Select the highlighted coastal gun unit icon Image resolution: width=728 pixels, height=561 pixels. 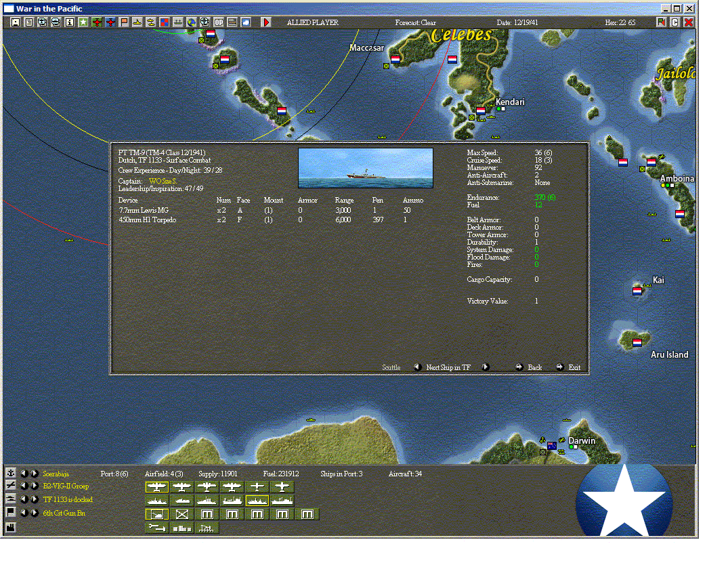157,514
